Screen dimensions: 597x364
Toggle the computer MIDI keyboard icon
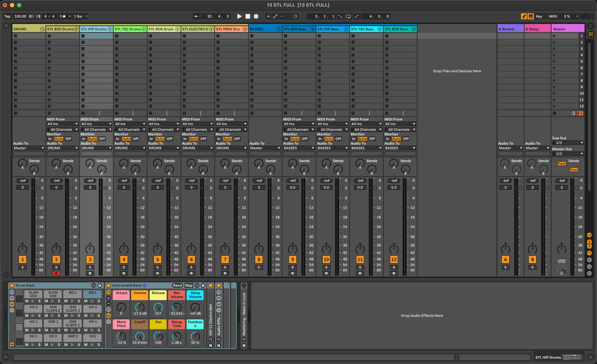point(531,16)
